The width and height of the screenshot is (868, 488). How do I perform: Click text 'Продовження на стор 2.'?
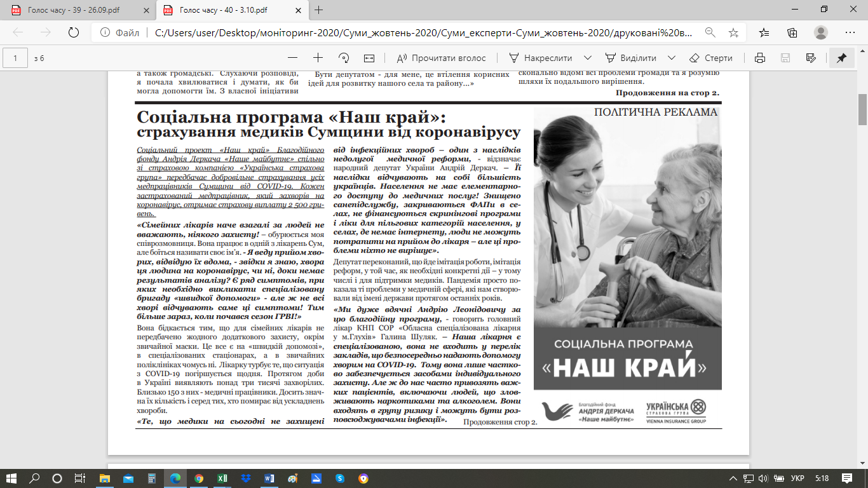pyautogui.click(x=667, y=93)
